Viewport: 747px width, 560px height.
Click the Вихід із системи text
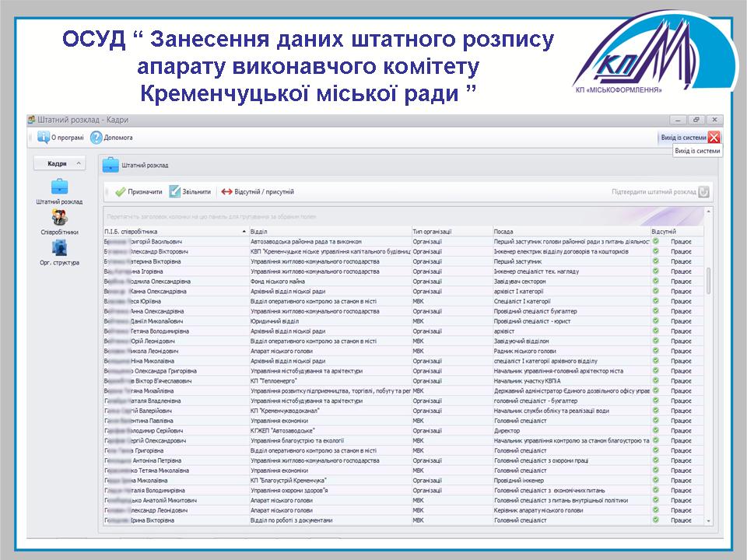(683, 138)
